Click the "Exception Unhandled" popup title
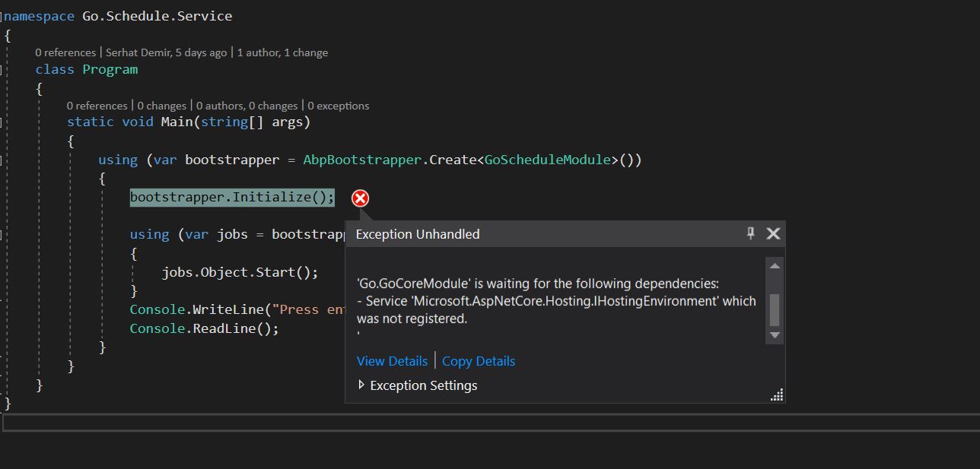The height and width of the screenshot is (469, 980). (418, 234)
